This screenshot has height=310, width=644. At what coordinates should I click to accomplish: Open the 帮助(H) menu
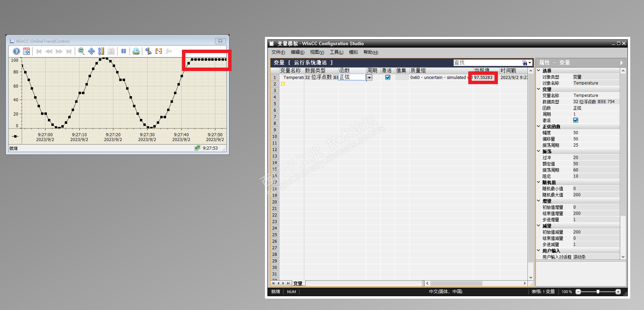tap(371, 52)
